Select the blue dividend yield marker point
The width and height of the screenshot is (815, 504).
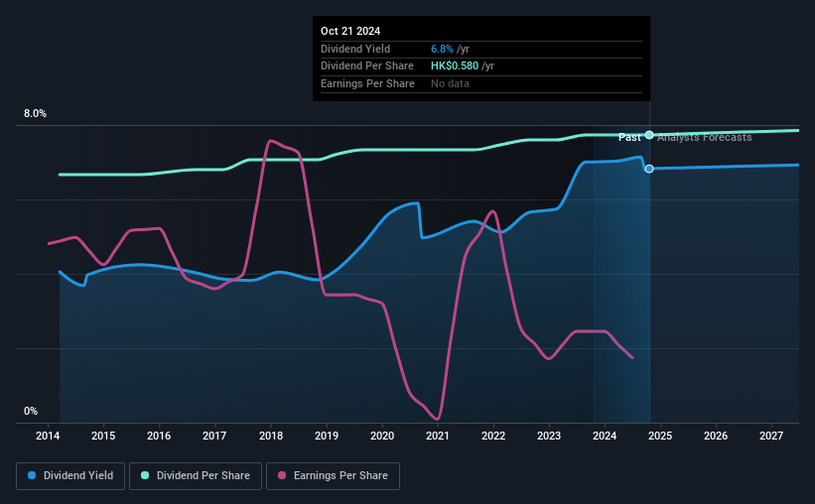[649, 169]
